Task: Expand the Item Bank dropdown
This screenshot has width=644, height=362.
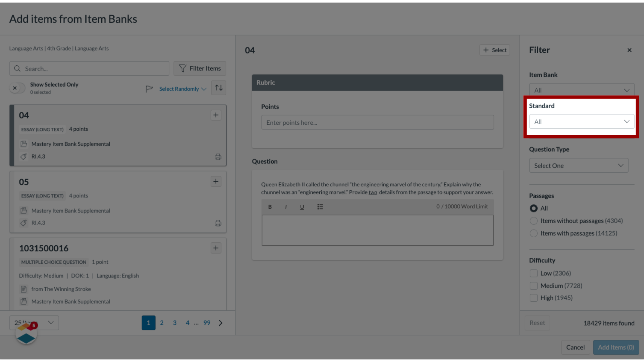Action: click(x=581, y=90)
